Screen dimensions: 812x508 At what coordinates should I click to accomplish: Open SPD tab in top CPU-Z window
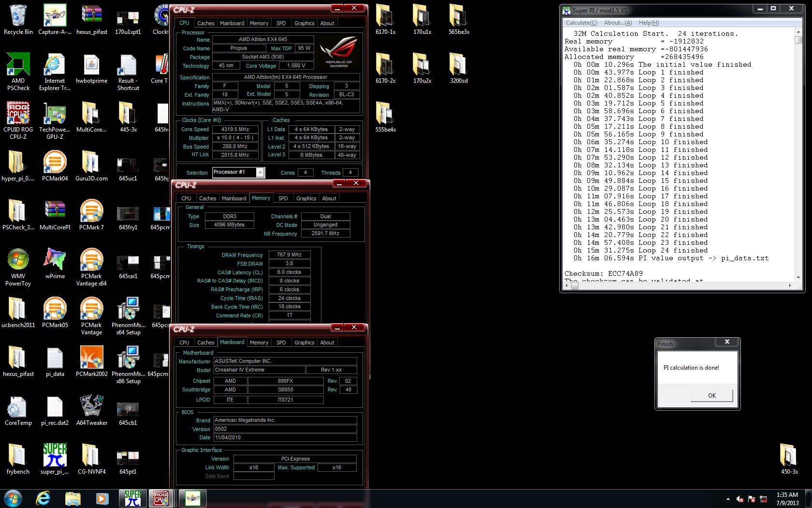coord(281,23)
